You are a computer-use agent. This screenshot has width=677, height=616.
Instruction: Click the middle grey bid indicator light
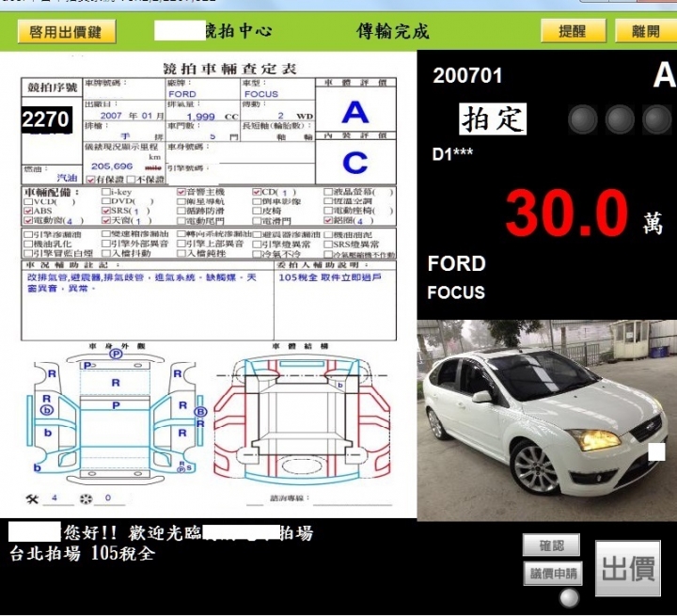point(620,119)
